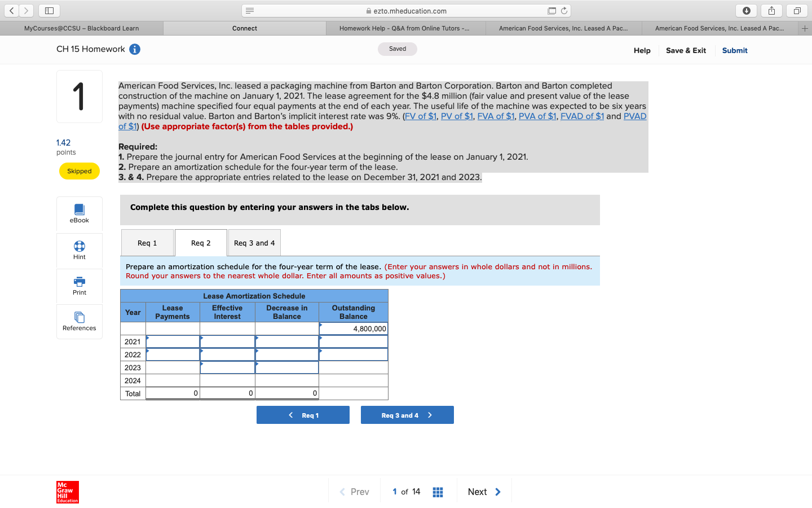Viewport: 812px width, 508px height.
Task: Go forward using Safari's forward arrow
Action: [x=26, y=11]
